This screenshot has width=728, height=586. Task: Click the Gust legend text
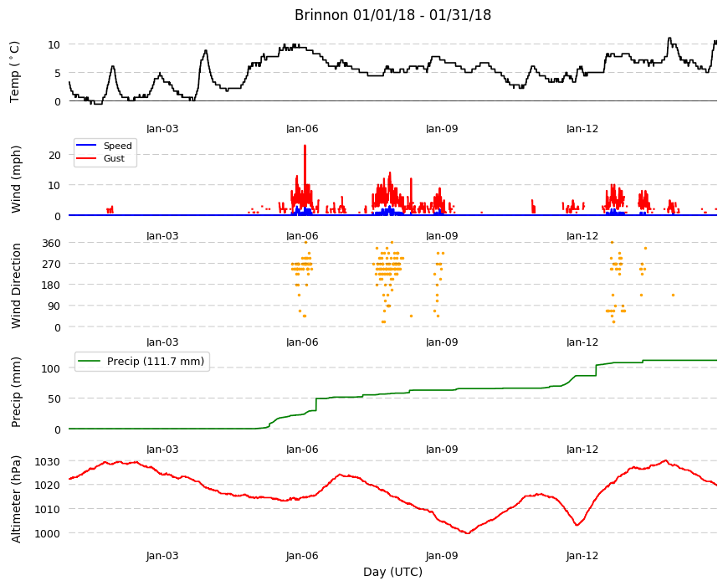coord(114,158)
